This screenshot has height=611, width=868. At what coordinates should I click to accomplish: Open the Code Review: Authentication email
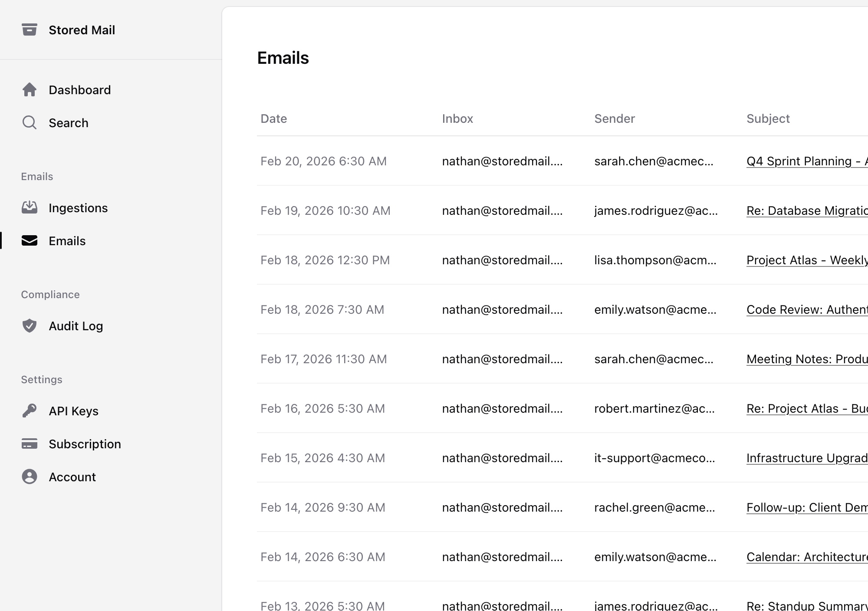pos(806,309)
